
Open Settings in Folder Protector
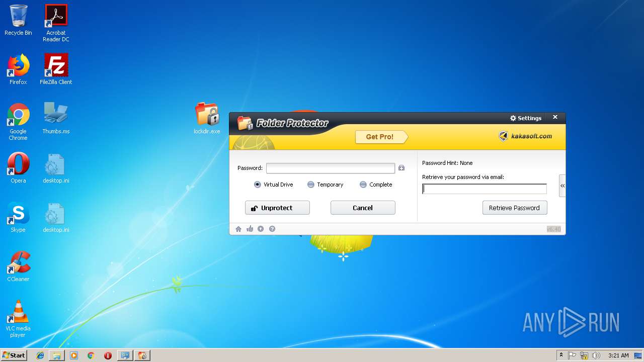[x=526, y=118]
